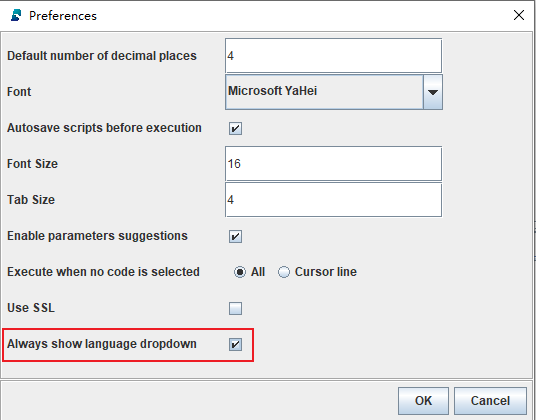Click the Execute when no code is selected label

(x=103, y=272)
